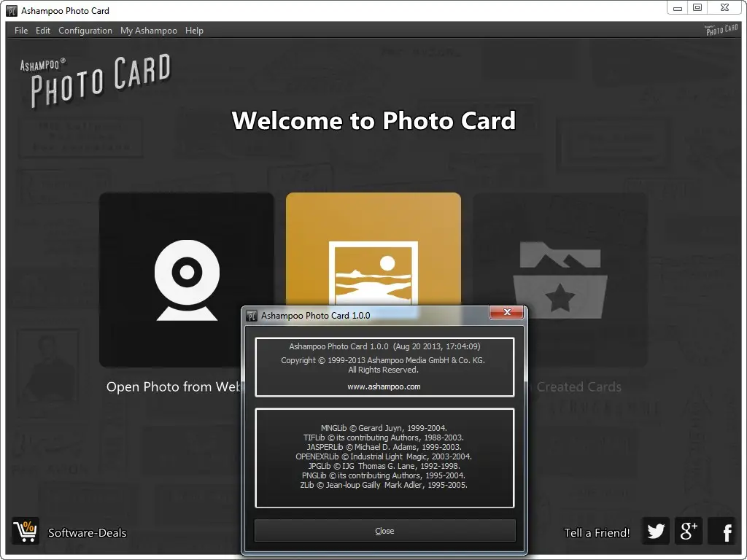Viewport: 747px width, 560px height.
Task: Click the created cards folder star tile
Action: point(560,279)
